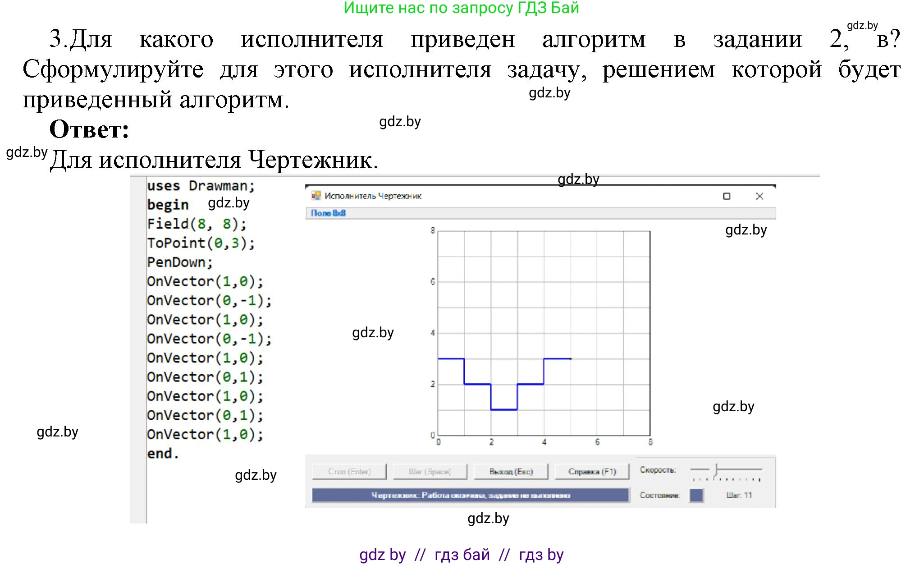924x565 pixels.
Task: Select the code line 'uses Drawman;'
Action: pos(201,185)
